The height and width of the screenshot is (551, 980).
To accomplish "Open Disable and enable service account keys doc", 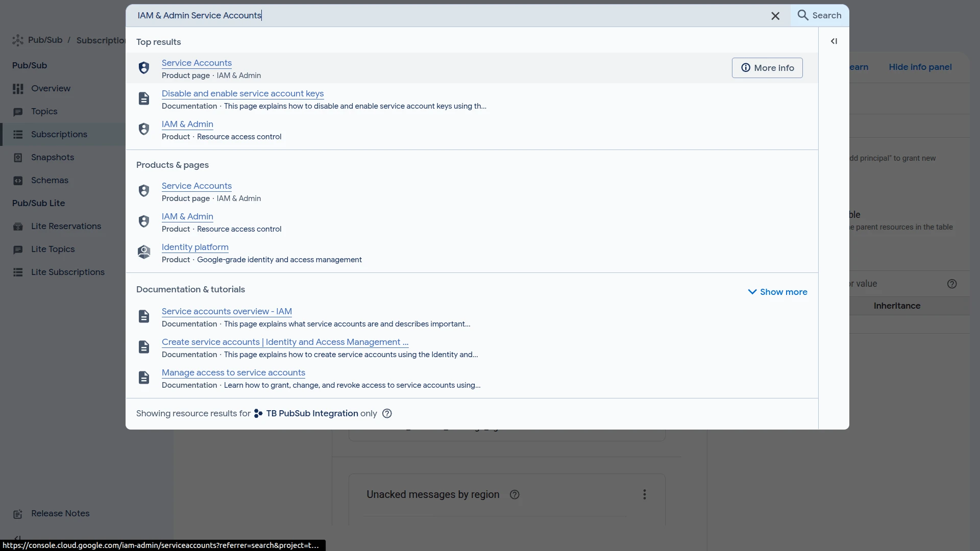I will [242, 93].
